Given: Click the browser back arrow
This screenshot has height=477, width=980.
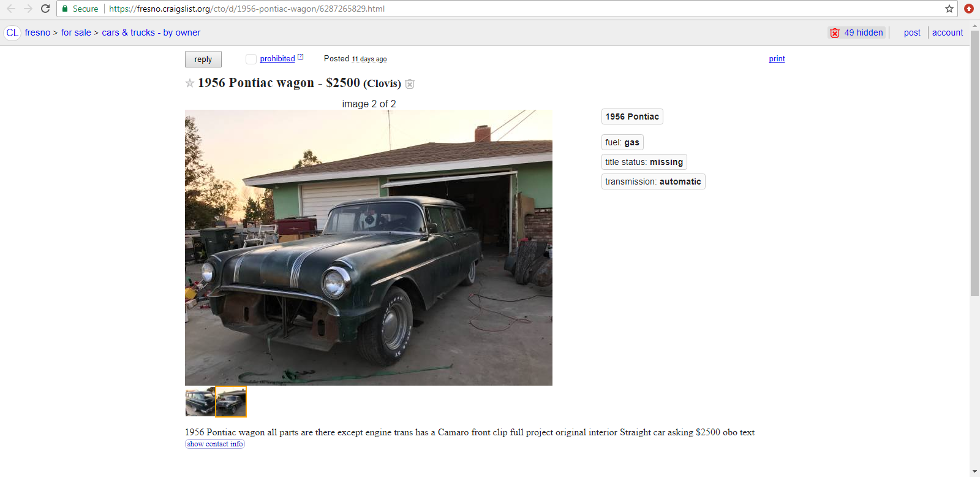Looking at the screenshot, I should [x=11, y=9].
